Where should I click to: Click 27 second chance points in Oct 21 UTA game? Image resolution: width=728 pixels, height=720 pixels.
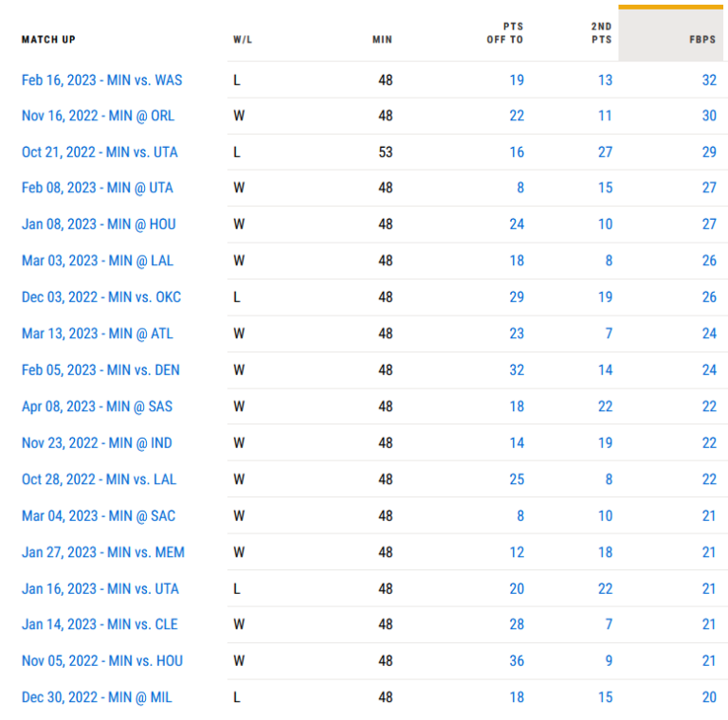pos(605,153)
